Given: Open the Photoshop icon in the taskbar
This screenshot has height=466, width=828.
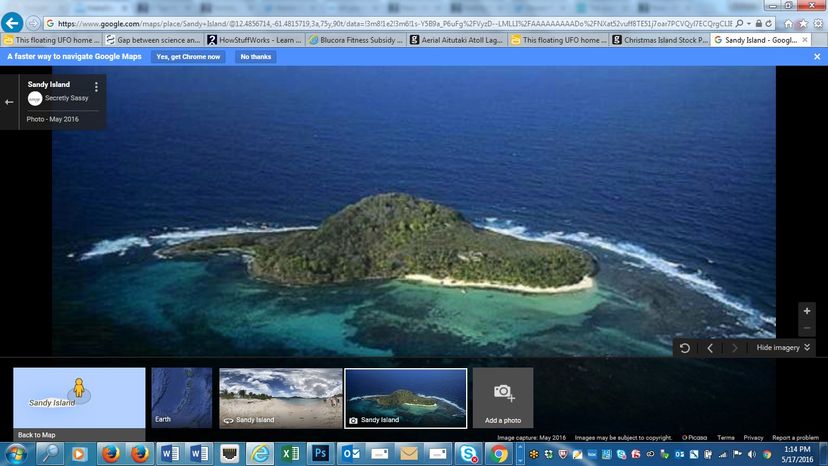Looking at the screenshot, I should pyautogui.click(x=321, y=453).
